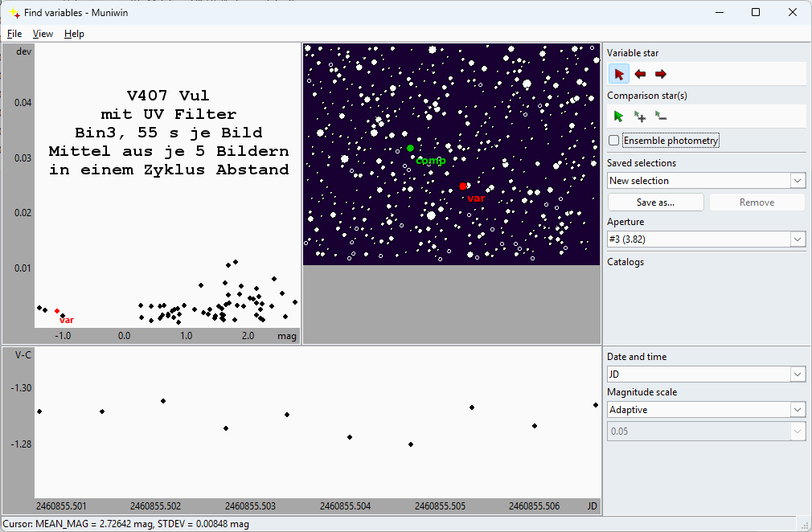Open the View menu
812x532 pixels.
pos(43,34)
